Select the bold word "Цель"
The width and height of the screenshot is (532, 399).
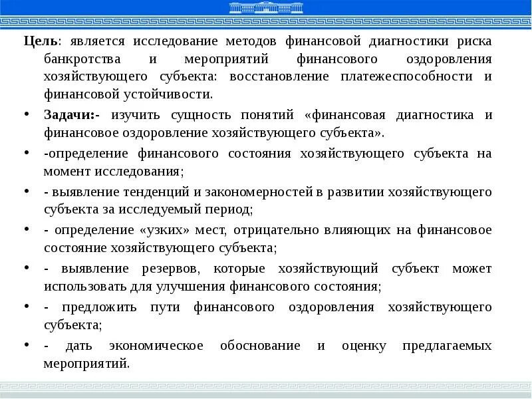point(41,41)
